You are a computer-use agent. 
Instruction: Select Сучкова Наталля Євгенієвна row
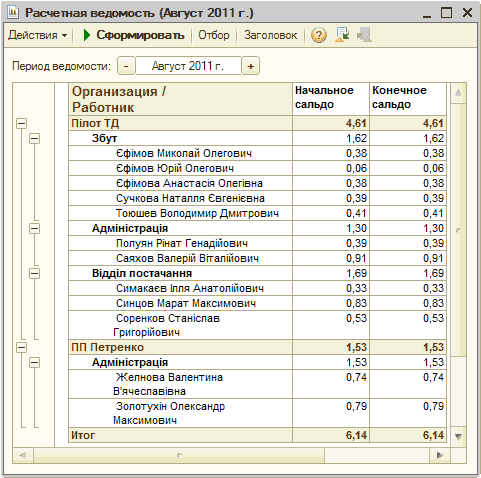click(257, 198)
